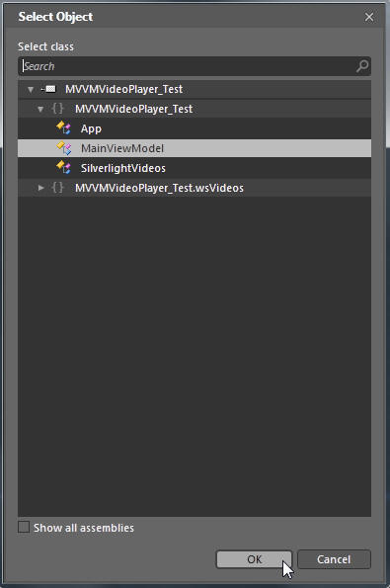Click the App class icon
The height and width of the screenshot is (588, 390).
[x=64, y=128]
